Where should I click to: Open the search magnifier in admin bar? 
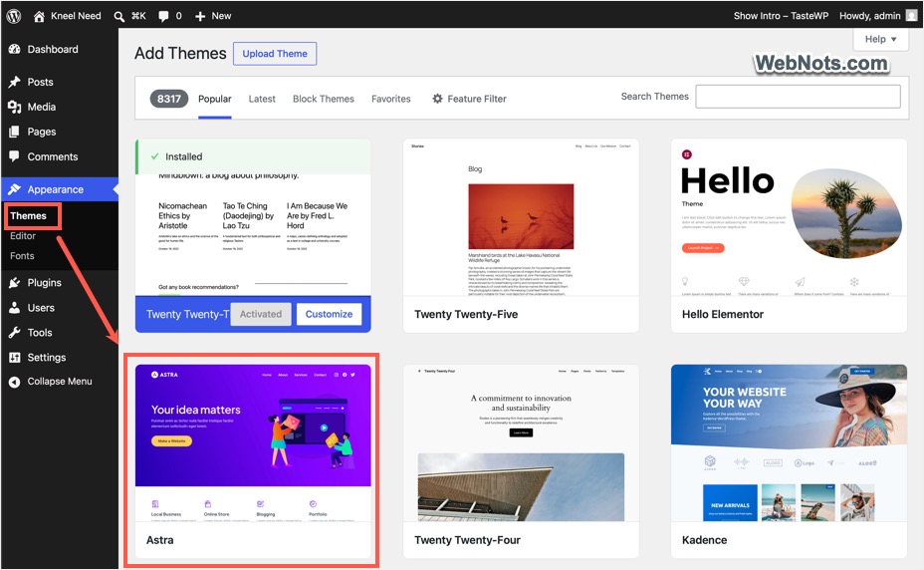pos(119,17)
